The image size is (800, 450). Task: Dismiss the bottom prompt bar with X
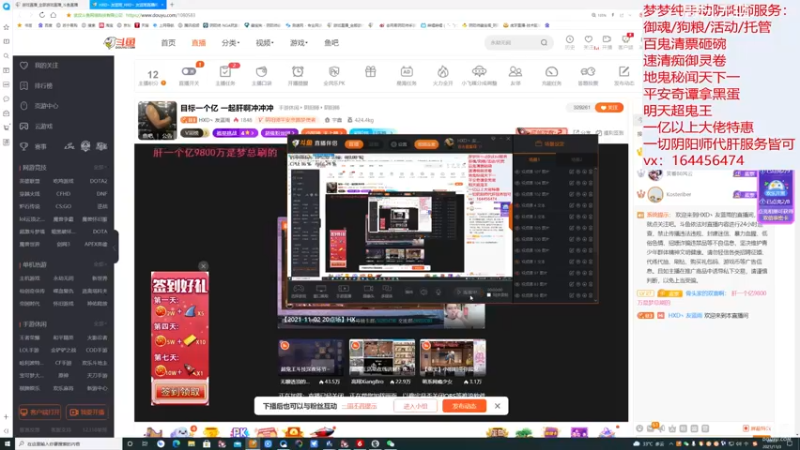(x=497, y=406)
